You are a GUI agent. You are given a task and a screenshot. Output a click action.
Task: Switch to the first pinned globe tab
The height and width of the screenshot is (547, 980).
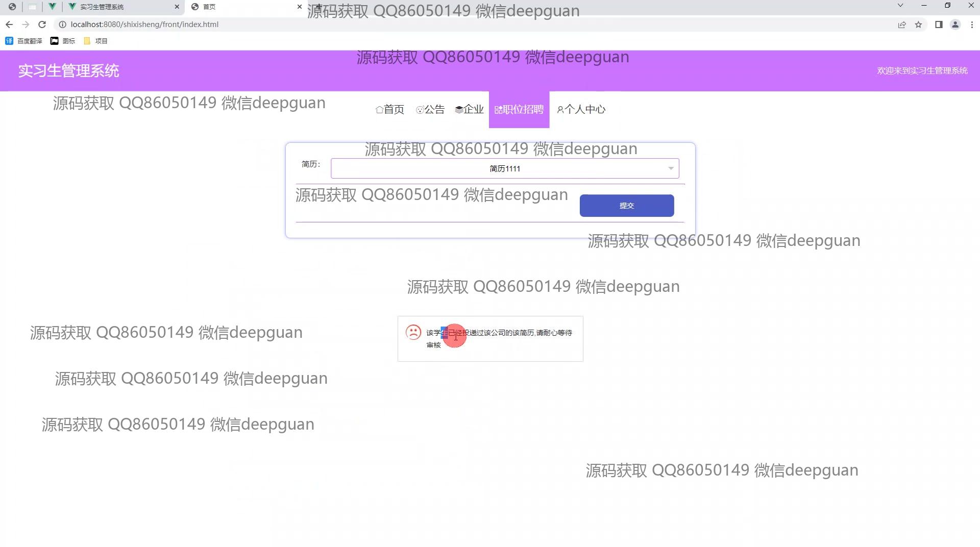pos(12,7)
